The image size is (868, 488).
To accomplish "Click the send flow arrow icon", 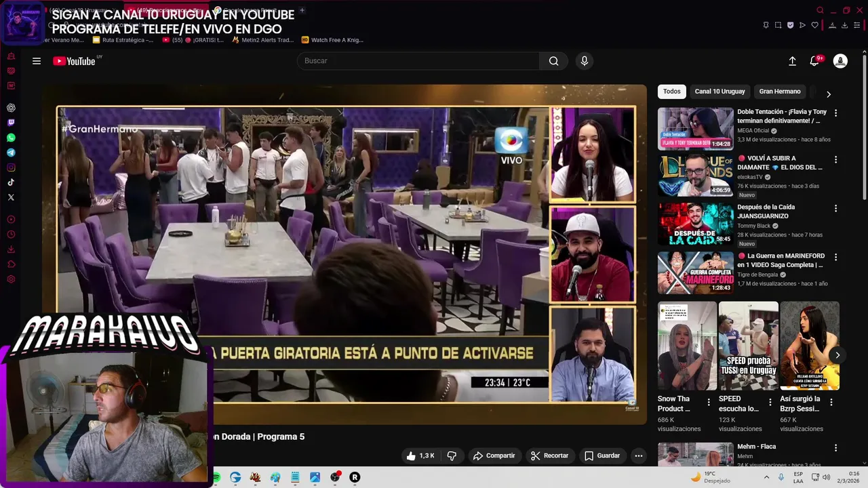I will pos(802,25).
